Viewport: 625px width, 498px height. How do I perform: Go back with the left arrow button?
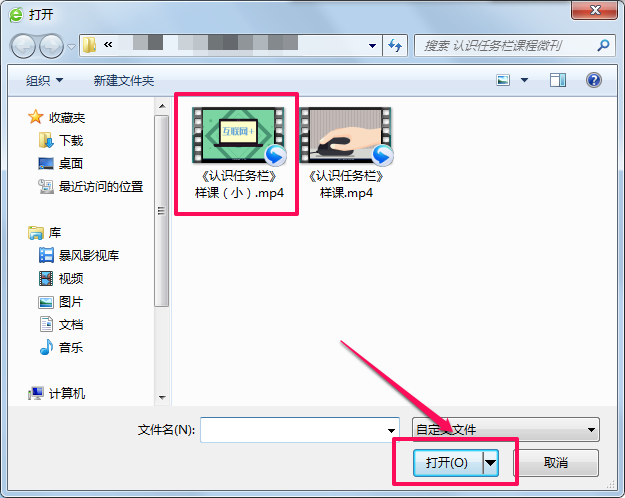click(24, 46)
